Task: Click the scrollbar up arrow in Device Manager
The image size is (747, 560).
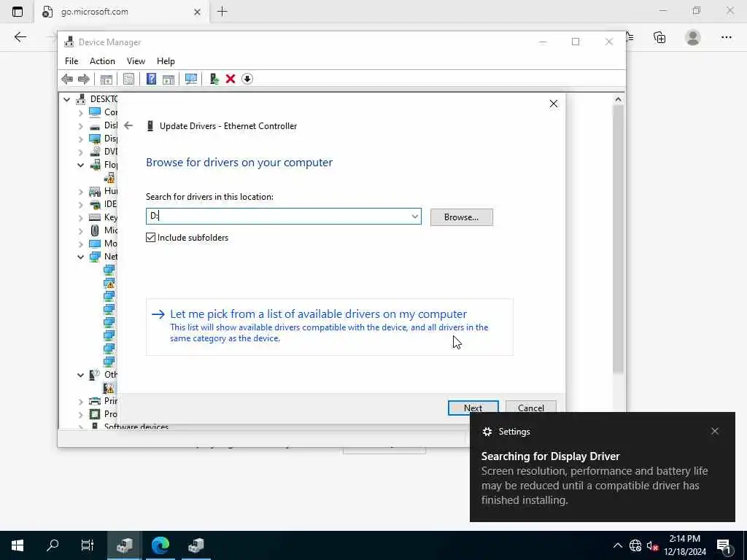Action: tap(618, 99)
